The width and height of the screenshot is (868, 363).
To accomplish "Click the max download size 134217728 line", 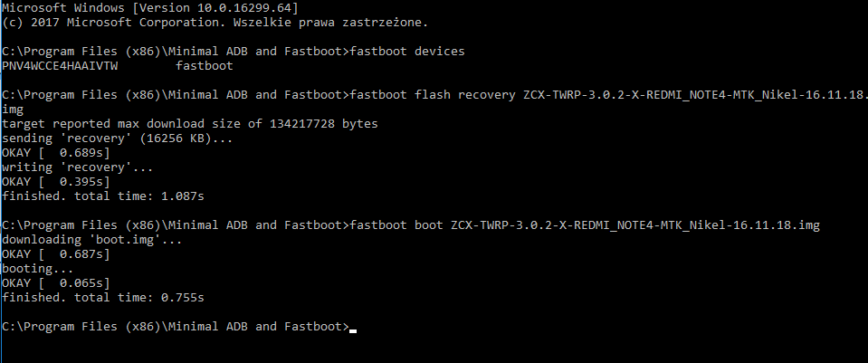I will click(190, 123).
